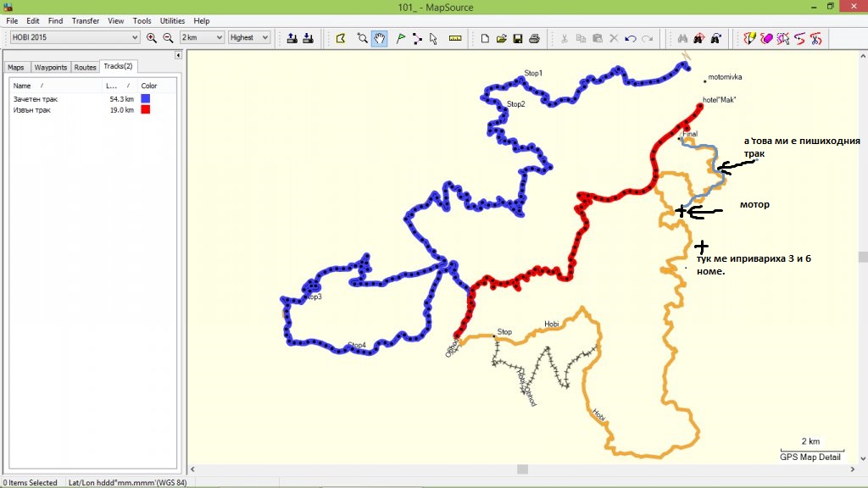868x488 pixels.
Task: Open the Edit menu
Action: click(x=33, y=20)
